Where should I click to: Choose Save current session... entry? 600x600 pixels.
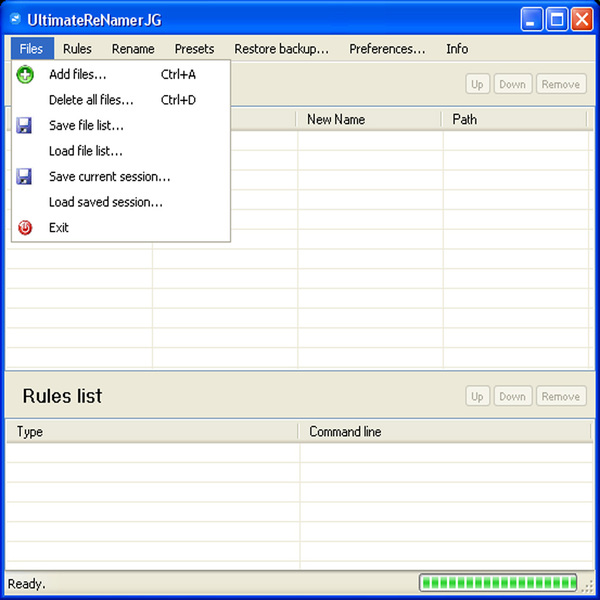click(x=121, y=176)
